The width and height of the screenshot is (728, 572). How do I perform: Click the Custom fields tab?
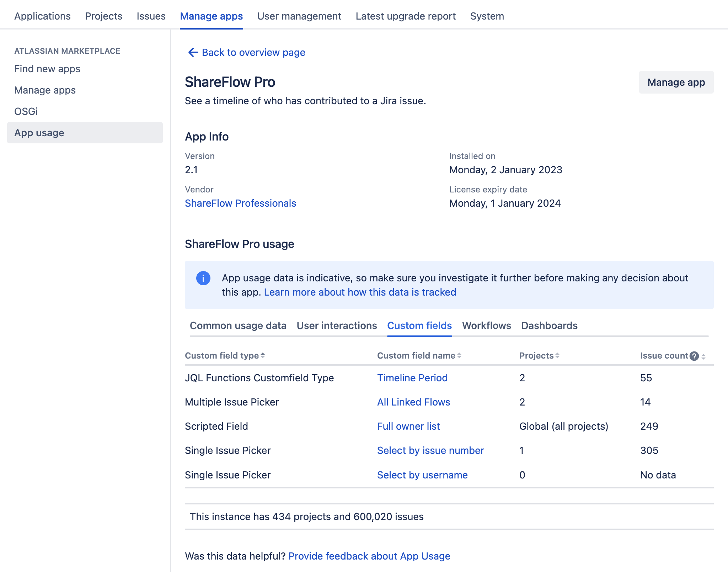(419, 326)
